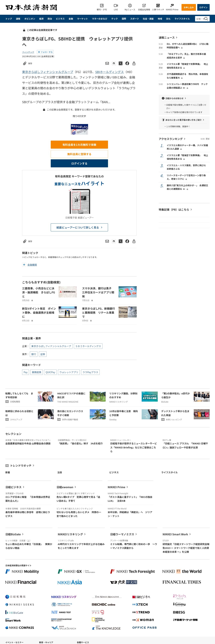Share on Facebook using top icon
The width and height of the screenshot is (215, 644).
coord(127,64)
